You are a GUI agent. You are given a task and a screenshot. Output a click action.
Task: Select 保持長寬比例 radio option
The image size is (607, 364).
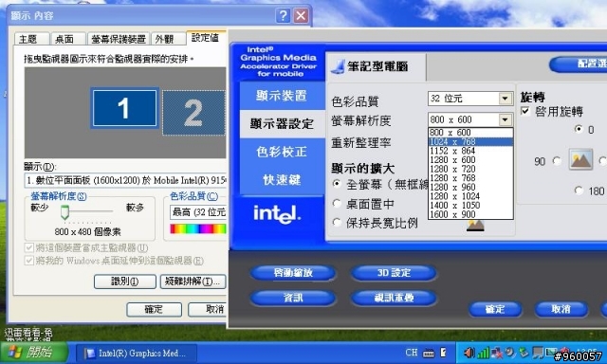click(x=337, y=222)
